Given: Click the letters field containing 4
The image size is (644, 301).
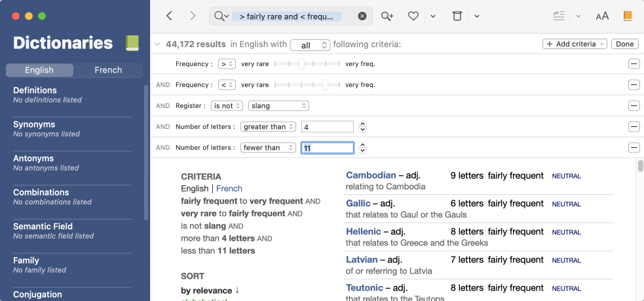Looking at the screenshot, I should click(x=328, y=127).
